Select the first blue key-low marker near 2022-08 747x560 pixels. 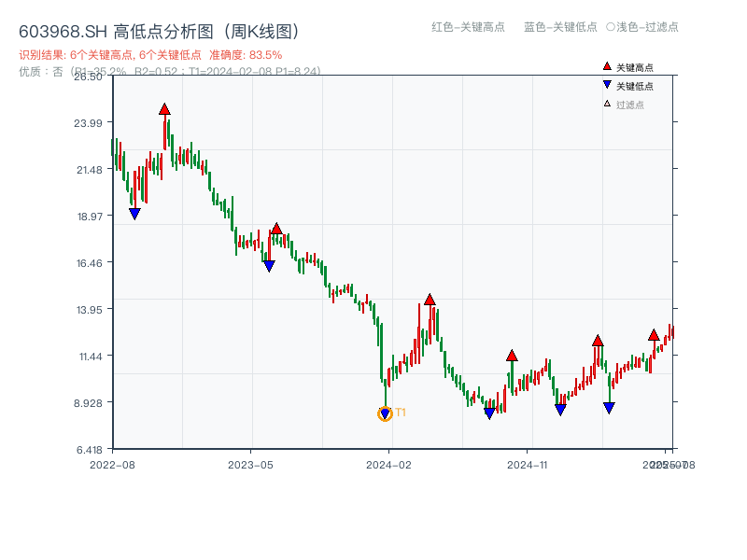(x=134, y=214)
